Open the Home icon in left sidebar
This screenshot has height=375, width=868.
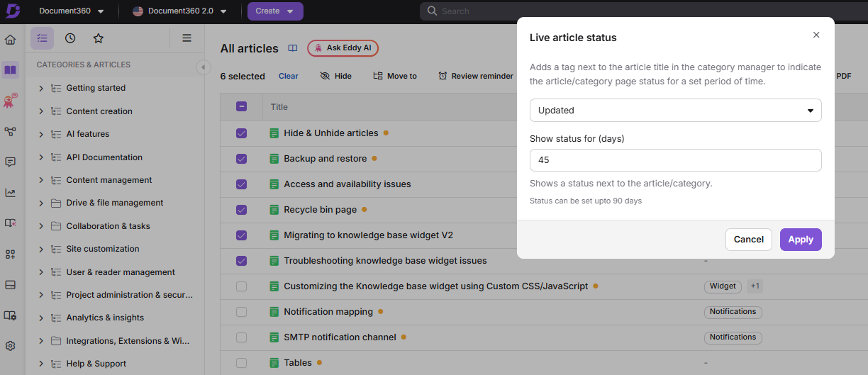[x=10, y=40]
